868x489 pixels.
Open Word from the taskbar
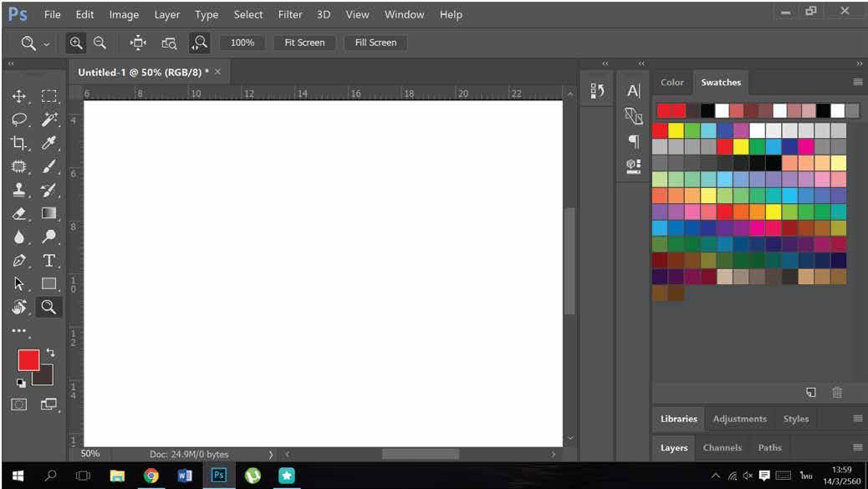coord(185,476)
